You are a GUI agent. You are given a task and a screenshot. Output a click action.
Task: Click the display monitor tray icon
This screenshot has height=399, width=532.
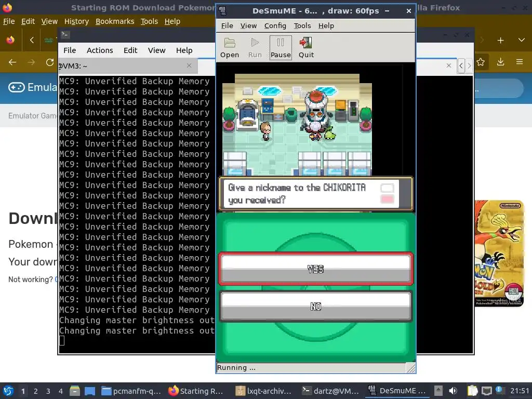pyautogui.click(x=486, y=391)
